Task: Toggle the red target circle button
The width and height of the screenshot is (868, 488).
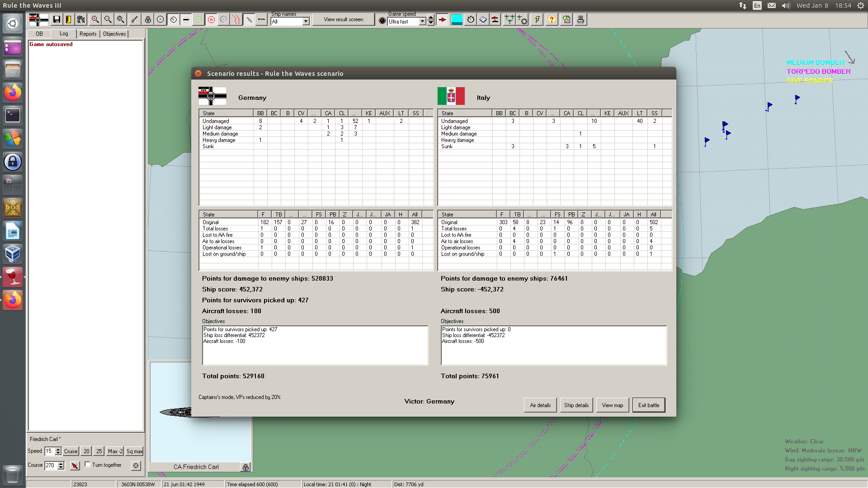Action: click(x=211, y=19)
